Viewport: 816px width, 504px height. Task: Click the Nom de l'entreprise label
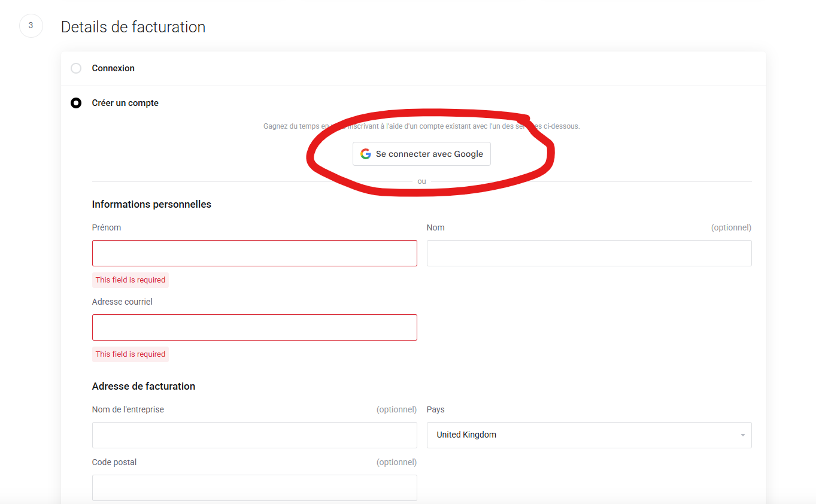[128, 409]
